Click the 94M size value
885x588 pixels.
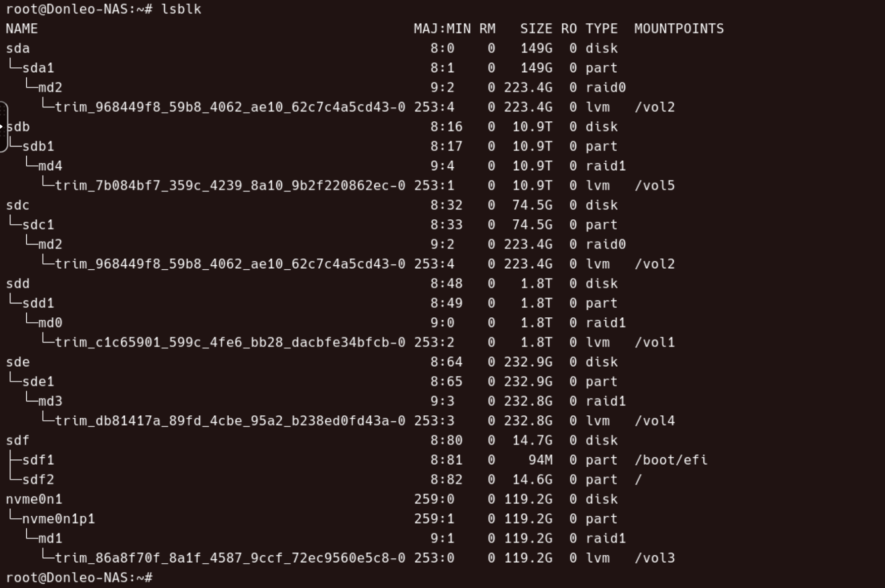541,460
